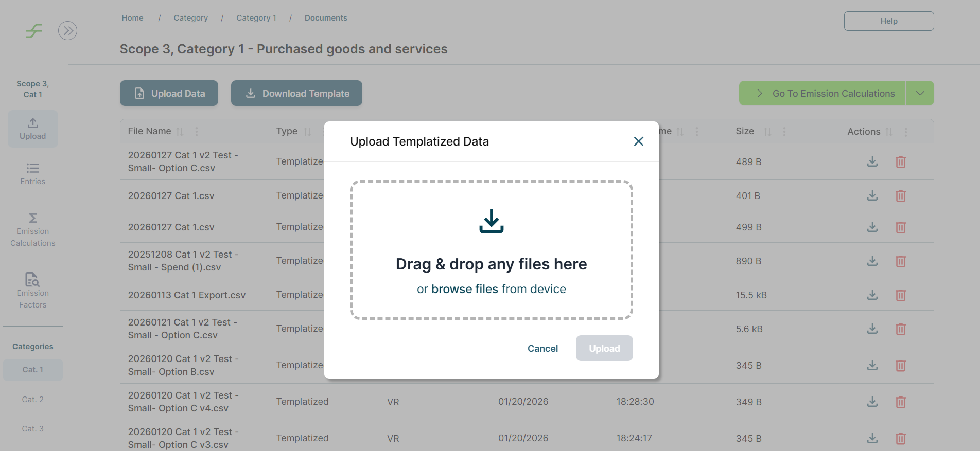This screenshot has width=980, height=451.
Task: Click the Download Template button
Action: 296,93
